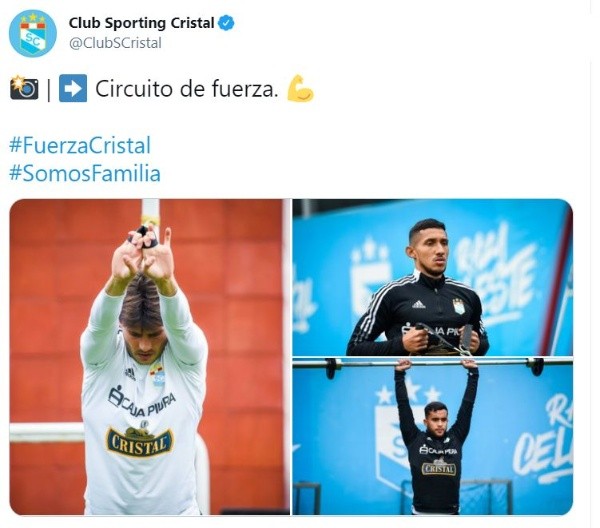Open the photo of player in white jersey
Screen dimensions: 600x528
tap(149, 357)
